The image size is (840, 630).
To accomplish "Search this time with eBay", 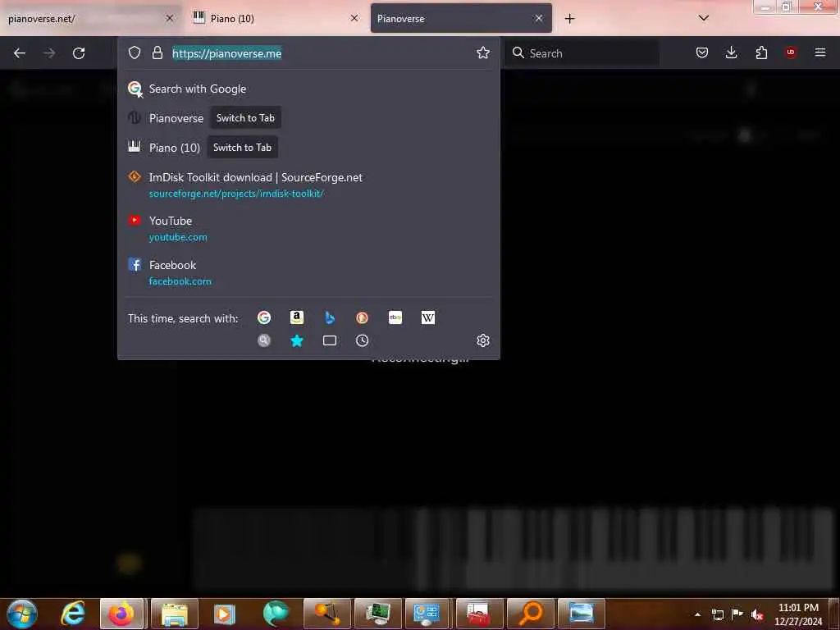I will 395,317.
